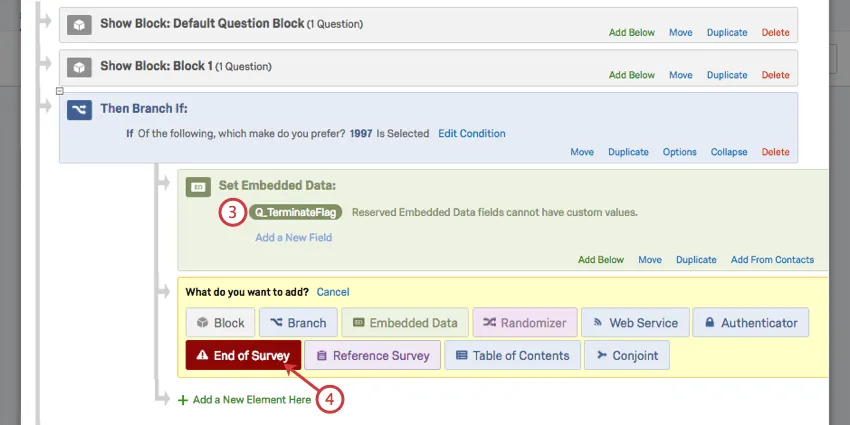Click the Then Branch If icon
Screen dimensions: 850x425
pos(79,109)
